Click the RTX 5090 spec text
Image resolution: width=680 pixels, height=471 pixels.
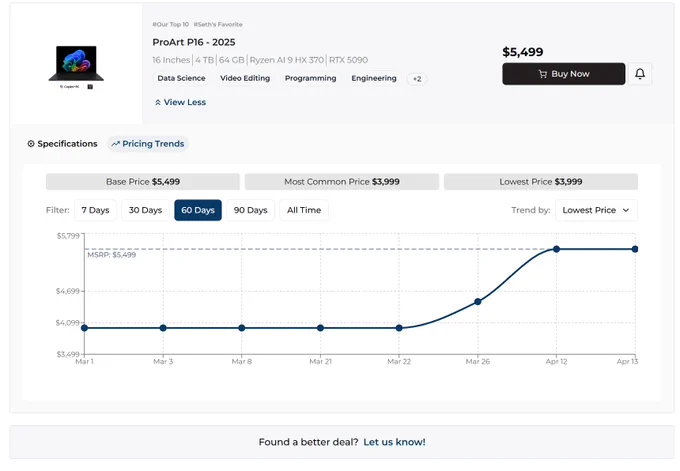[x=348, y=60]
